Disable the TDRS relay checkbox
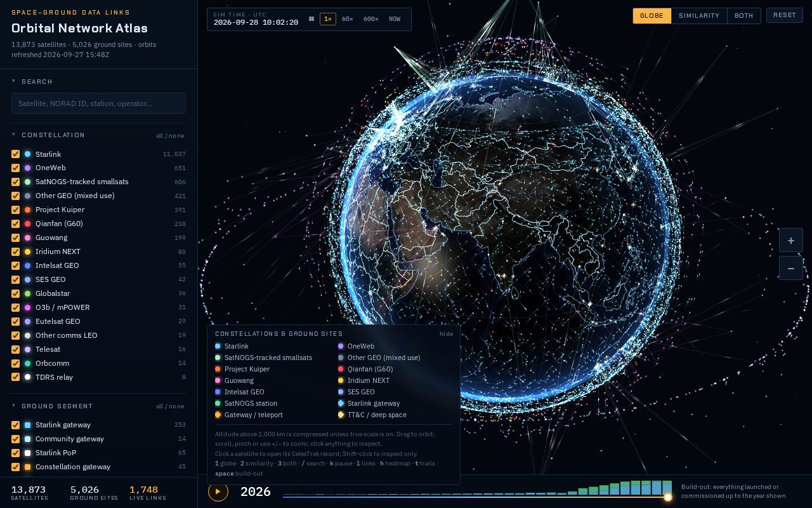 click(16, 377)
